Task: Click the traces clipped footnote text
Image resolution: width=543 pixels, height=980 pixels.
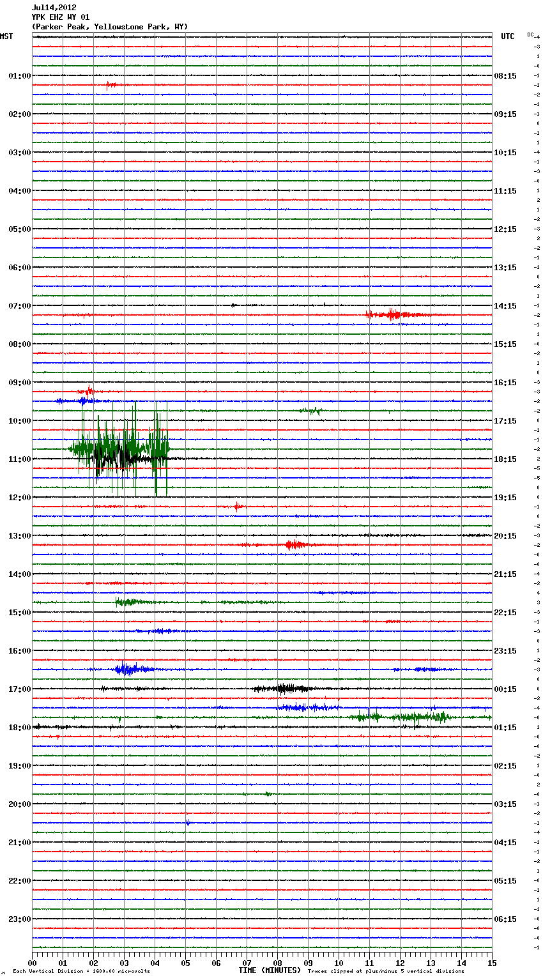Action: pyautogui.click(x=386, y=972)
